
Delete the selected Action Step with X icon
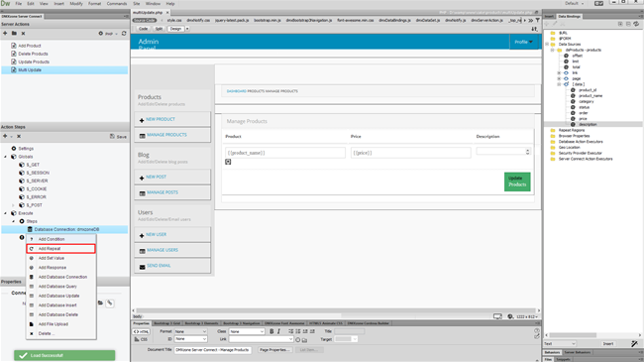[19, 136]
